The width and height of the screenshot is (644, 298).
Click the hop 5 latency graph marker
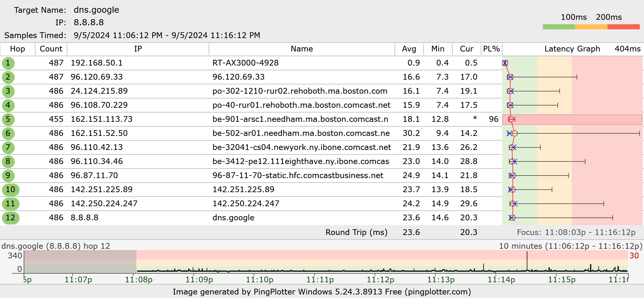(511, 119)
